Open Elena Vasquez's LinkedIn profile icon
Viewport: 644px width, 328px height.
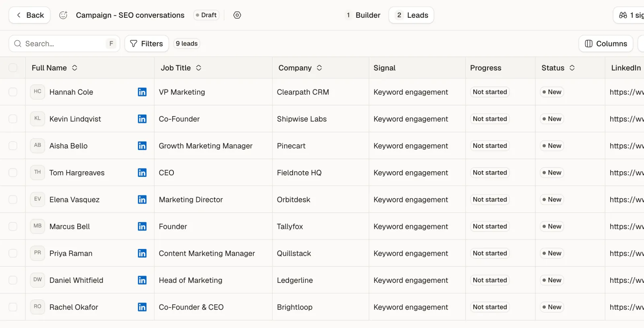click(142, 199)
